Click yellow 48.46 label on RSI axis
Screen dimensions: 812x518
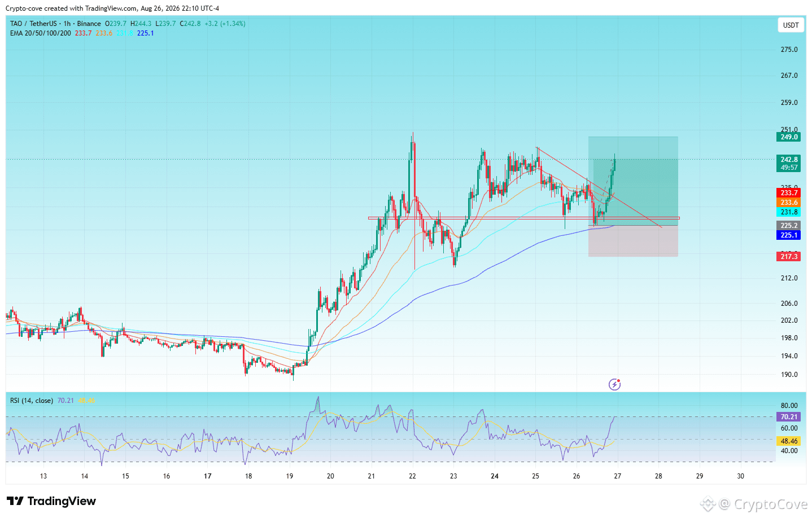click(789, 441)
